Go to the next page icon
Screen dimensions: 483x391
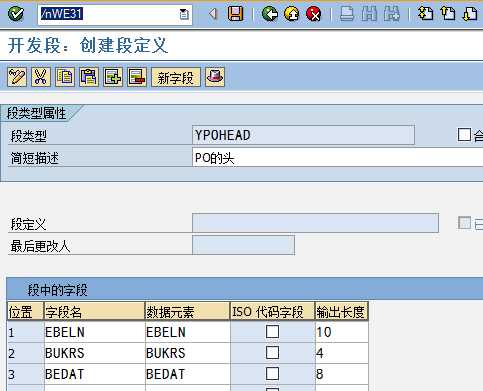[x=470, y=14]
